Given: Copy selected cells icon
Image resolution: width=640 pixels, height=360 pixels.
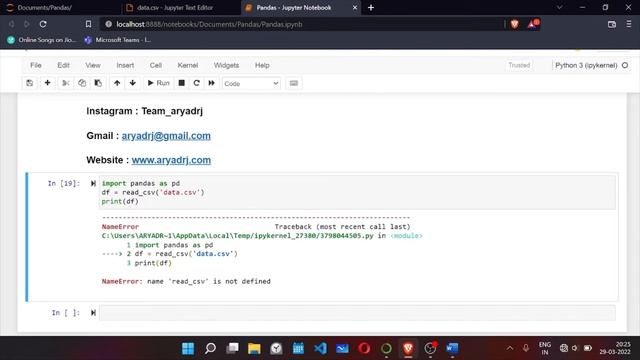Looking at the screenshot, I should coord(82,83).
